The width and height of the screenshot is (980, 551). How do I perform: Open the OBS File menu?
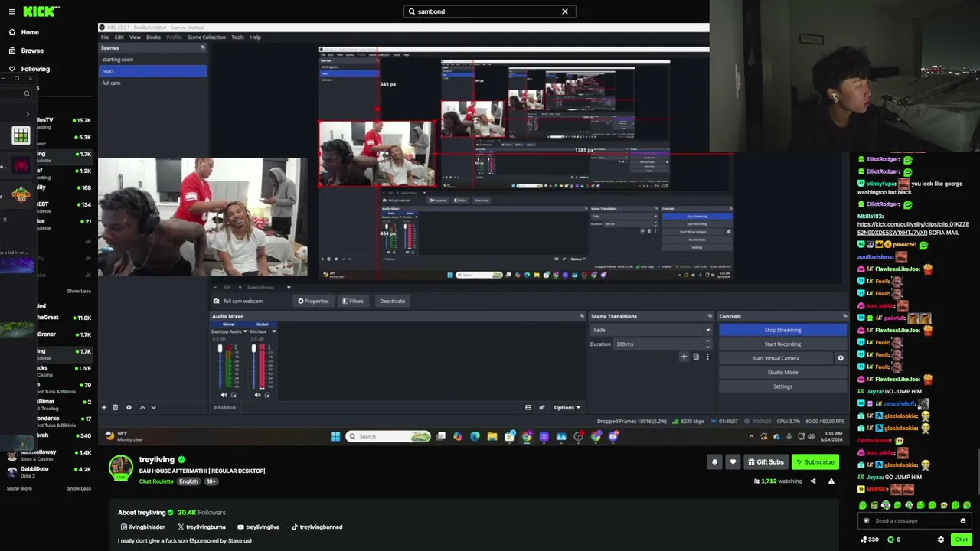pos(105,37)
